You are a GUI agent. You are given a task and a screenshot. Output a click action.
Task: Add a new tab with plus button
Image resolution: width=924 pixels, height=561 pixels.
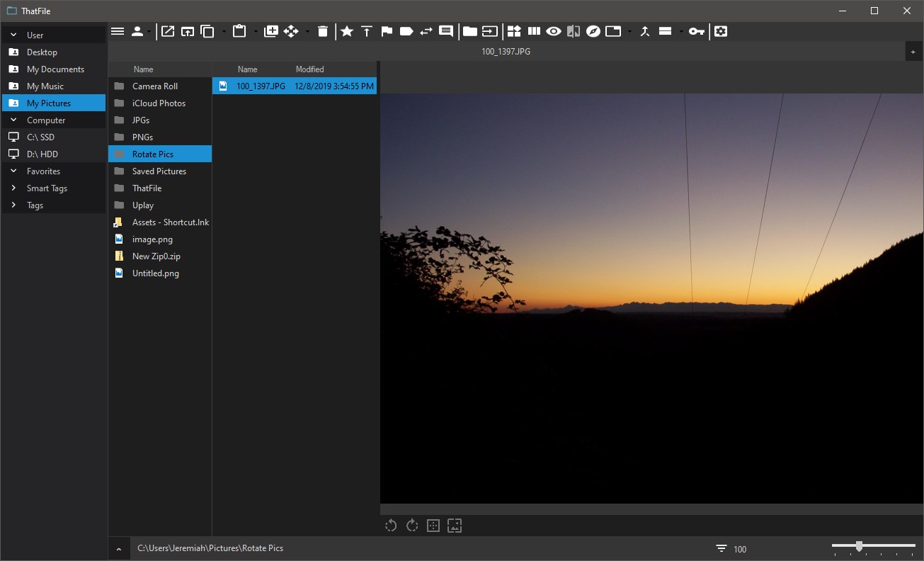point(915,52)
